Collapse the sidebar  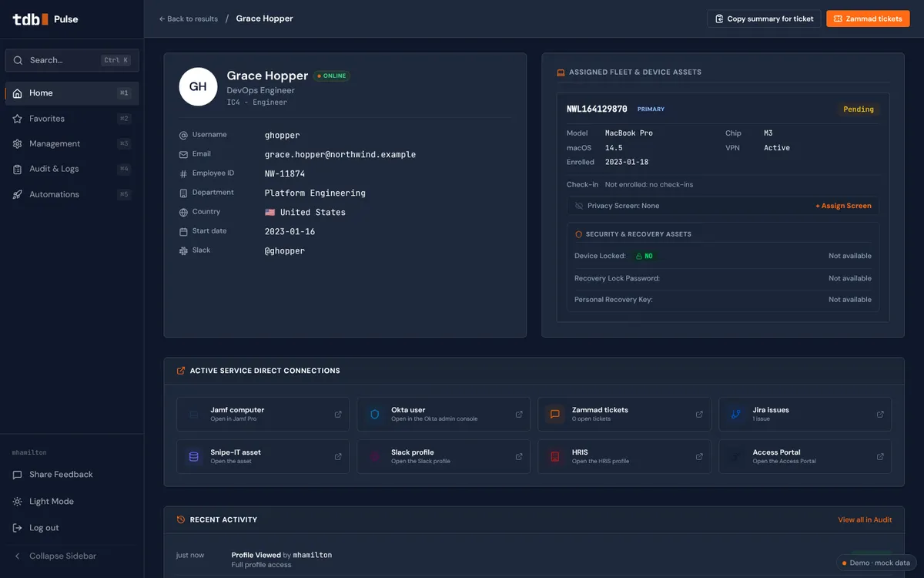point(72,556)
